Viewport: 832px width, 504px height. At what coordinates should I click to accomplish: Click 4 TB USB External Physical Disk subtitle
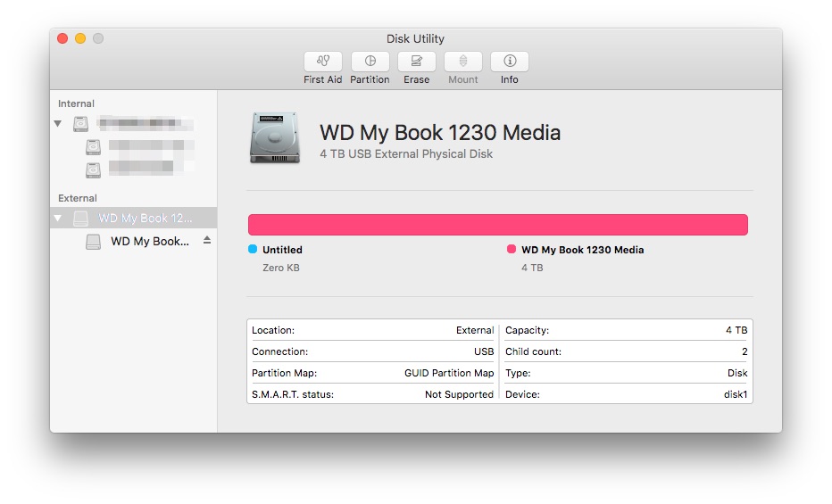(x=406, y=153)
